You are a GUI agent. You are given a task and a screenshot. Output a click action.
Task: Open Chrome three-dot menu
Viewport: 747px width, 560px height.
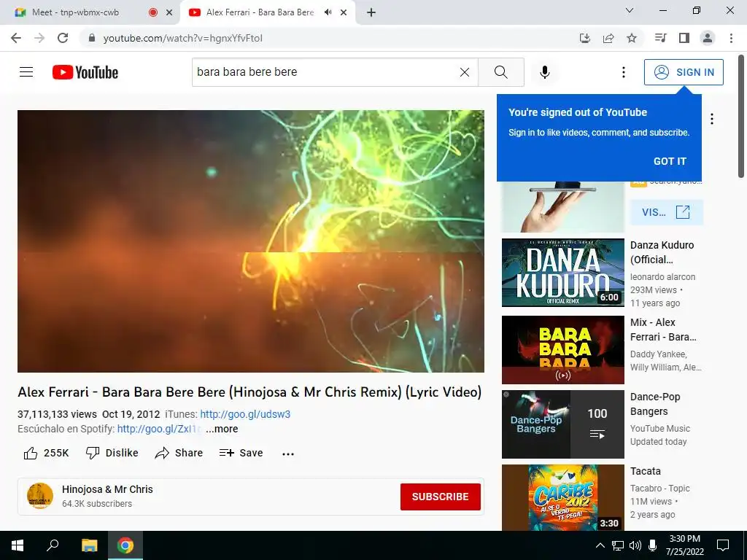[731, 38]
